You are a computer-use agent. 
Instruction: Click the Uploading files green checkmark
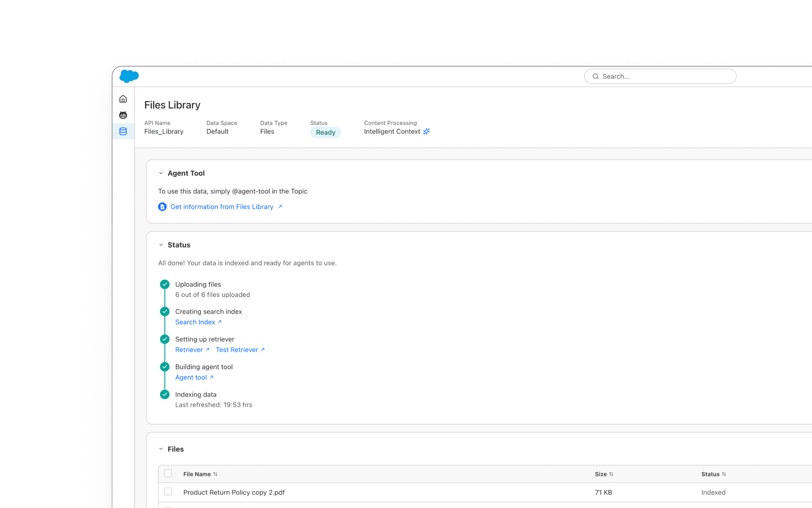[x=165, y=284]
